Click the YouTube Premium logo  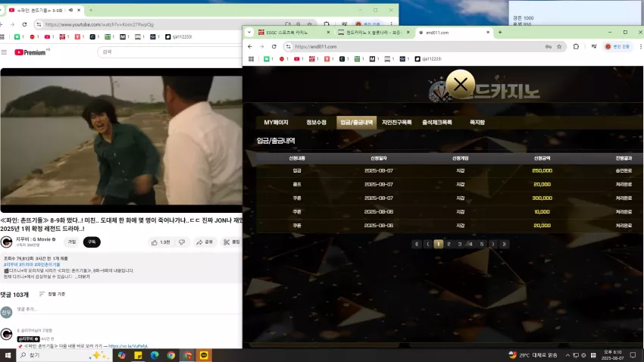click(30, 52)
